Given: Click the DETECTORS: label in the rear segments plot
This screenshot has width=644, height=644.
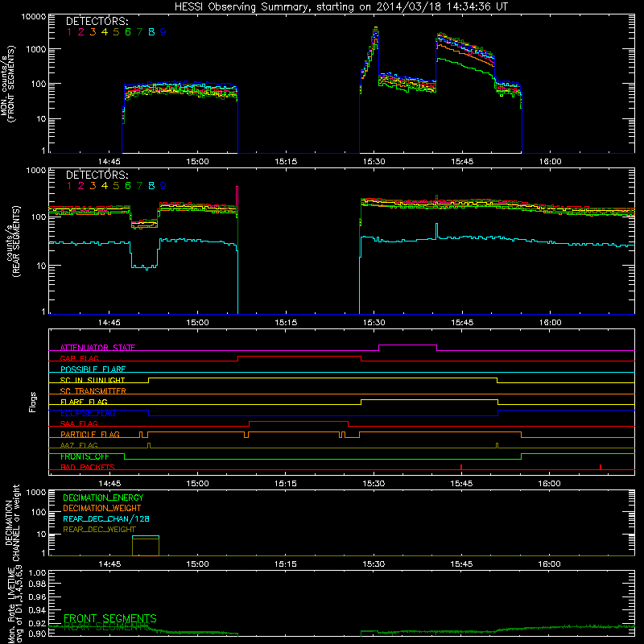Looking at the screenshot, I should pyautogui.click(x=97, y=175).
